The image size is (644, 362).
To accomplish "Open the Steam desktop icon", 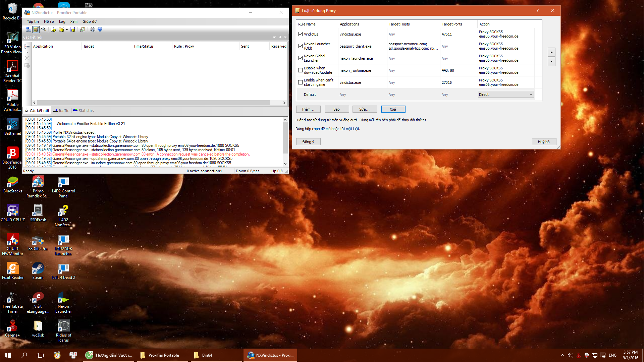I will pos(38,271).
